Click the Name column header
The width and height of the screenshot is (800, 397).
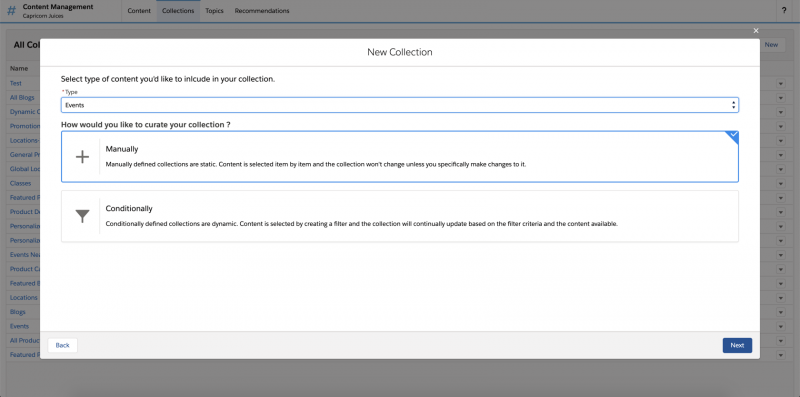[19, 68]
